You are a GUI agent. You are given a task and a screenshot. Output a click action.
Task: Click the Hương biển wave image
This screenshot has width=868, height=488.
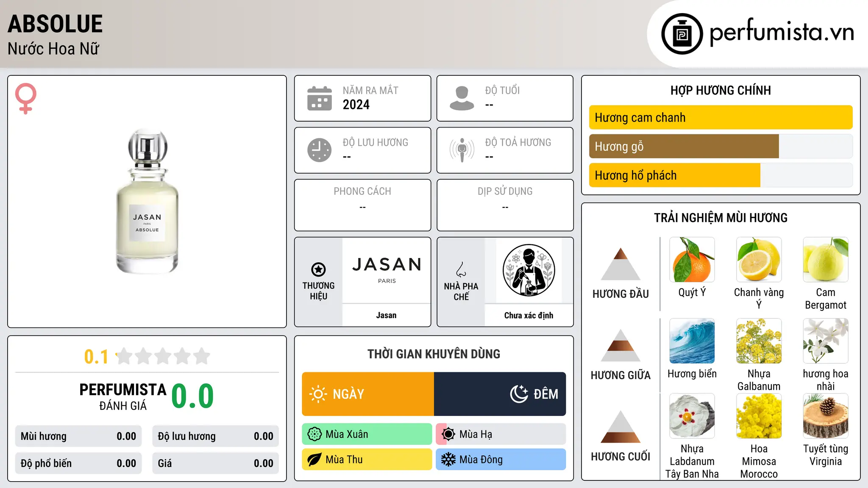[692, 341]
